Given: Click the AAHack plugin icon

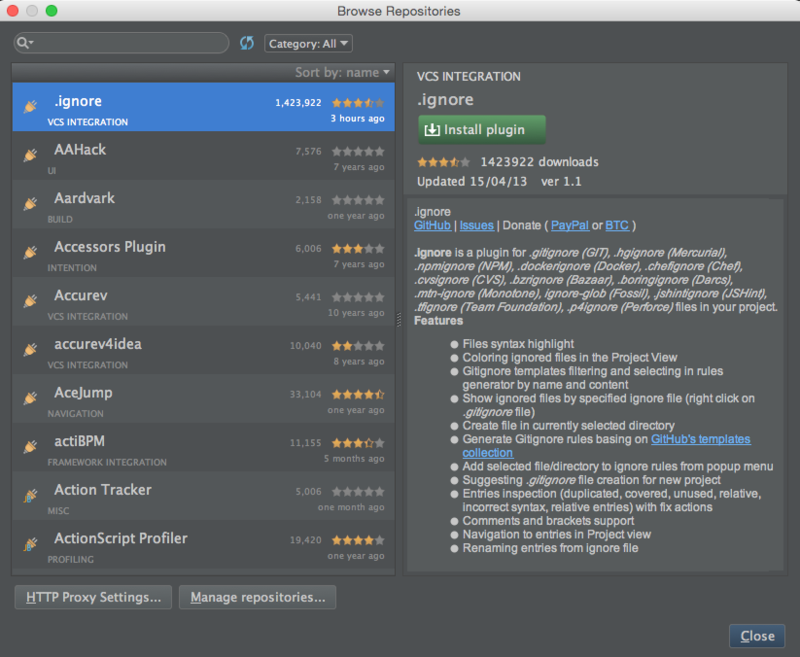Looking at the screenshot, I should (31, 155).
